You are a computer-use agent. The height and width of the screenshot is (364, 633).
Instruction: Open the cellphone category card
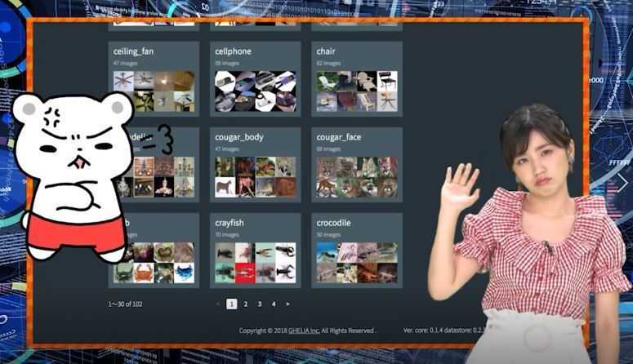[x=255, y=79]
